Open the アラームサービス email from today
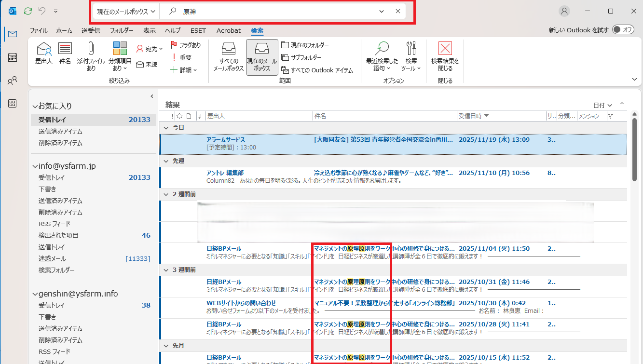The height and width of the screenshot is (364, 643). click(309, 143)
